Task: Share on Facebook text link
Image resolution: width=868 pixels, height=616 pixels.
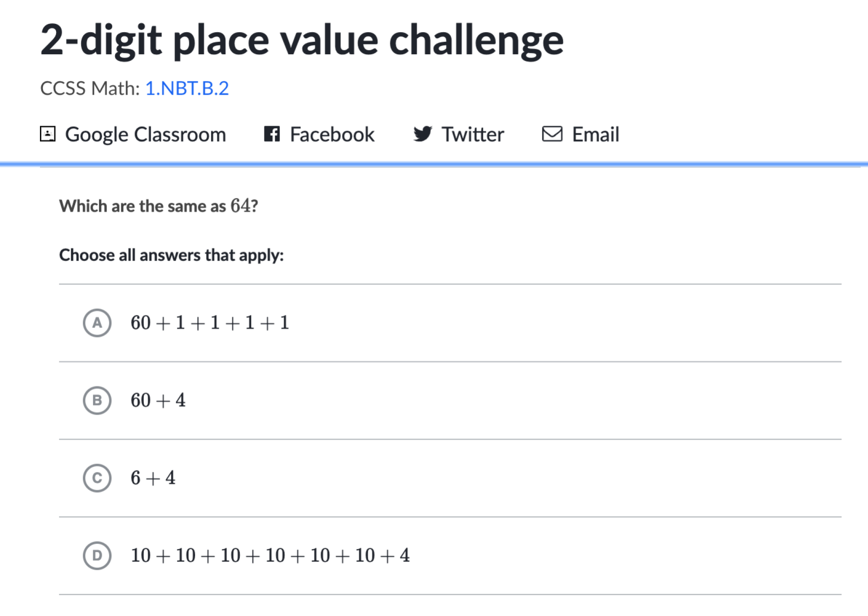Action: click(x=332, y=134)
